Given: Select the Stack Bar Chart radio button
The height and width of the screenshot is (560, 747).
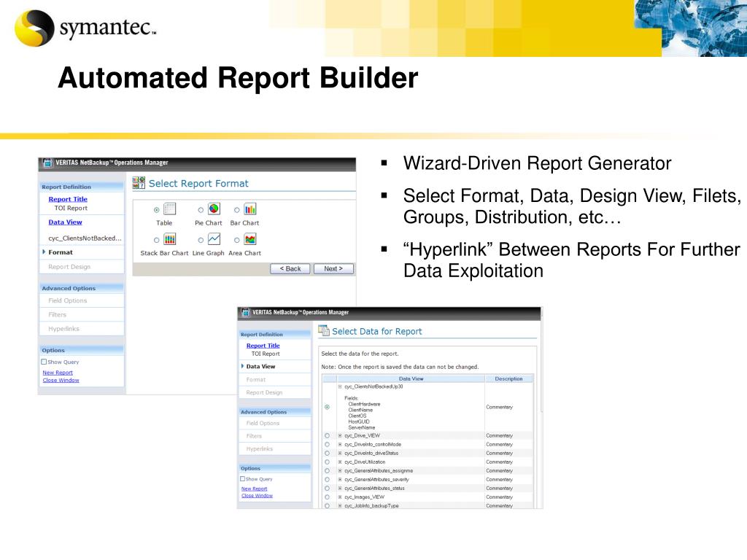Looking at the screenshot, I should 156,240.
